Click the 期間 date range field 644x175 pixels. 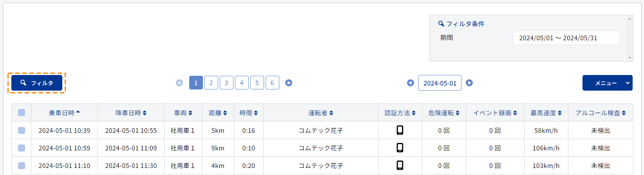[566, 38]
